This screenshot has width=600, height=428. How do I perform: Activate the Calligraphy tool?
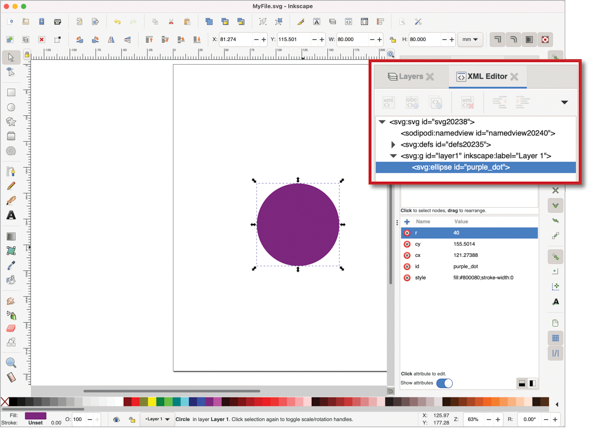11,200
